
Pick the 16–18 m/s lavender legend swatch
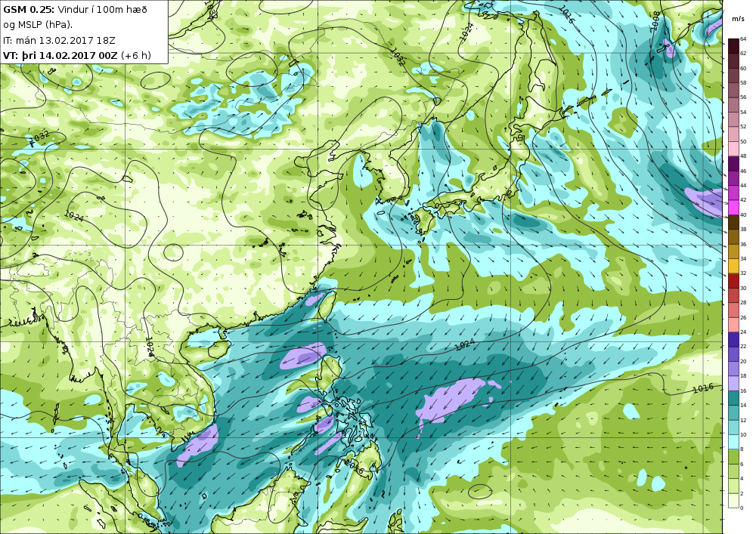[x=733, y=383]
